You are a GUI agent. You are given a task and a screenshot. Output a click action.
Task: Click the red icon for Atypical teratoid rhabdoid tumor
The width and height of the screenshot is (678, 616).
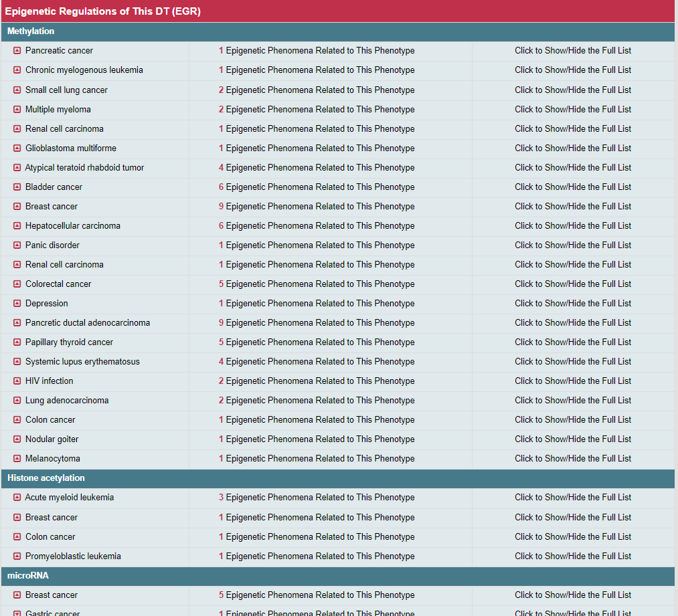pyautogui.click(x=17, y=168)
